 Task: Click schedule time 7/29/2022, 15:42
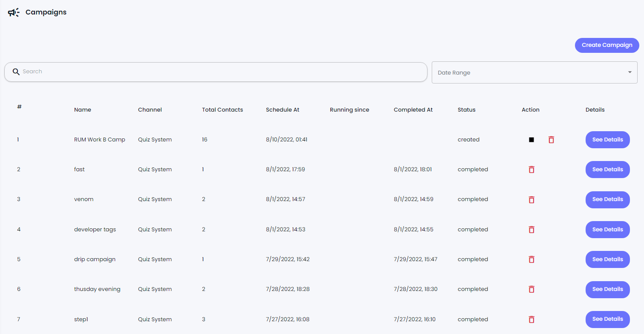pos(288,259)
